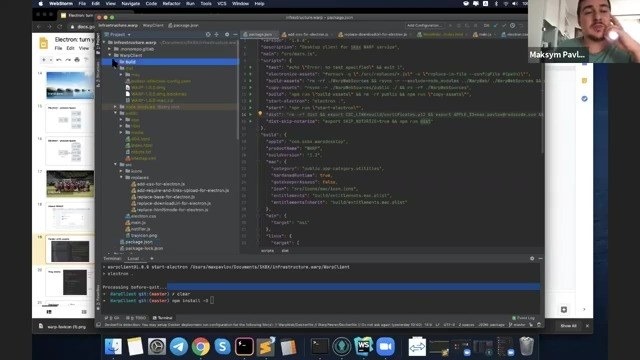The width and height of the screenshot is (640, 360).
Task: Switch to package.json editor tab
Action: click(x=260, y=35)
